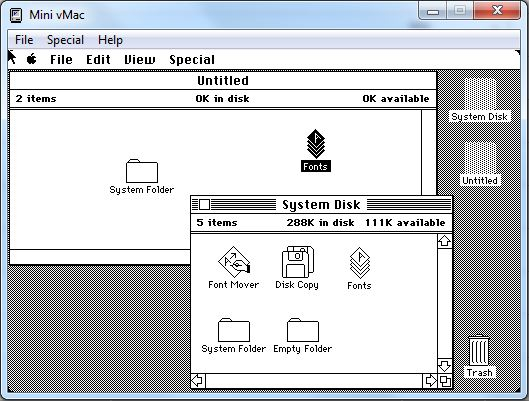Open the Macintosh Edit menu
The image size is (529, 401).
[x=98, y=60]
